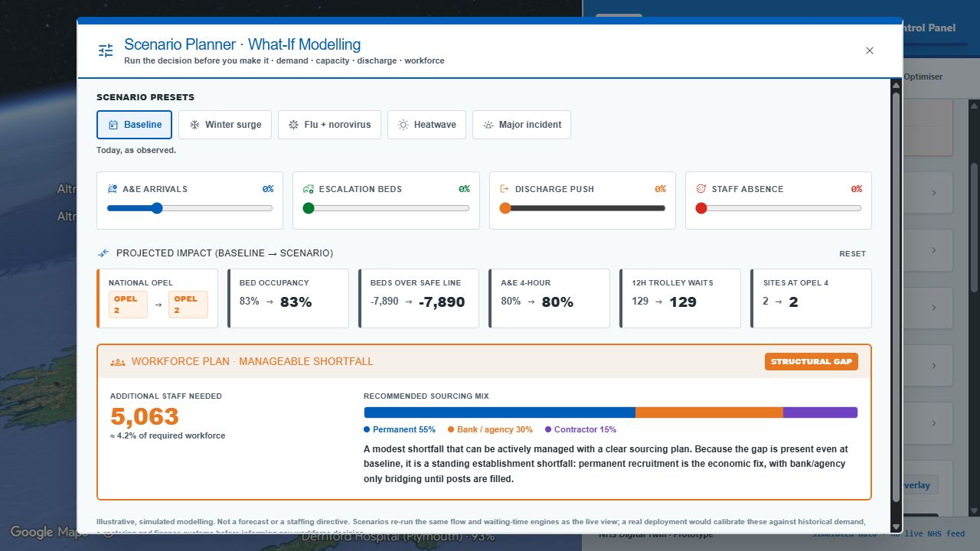Click the Sites at OPEL 4 card

click(811, 298)
